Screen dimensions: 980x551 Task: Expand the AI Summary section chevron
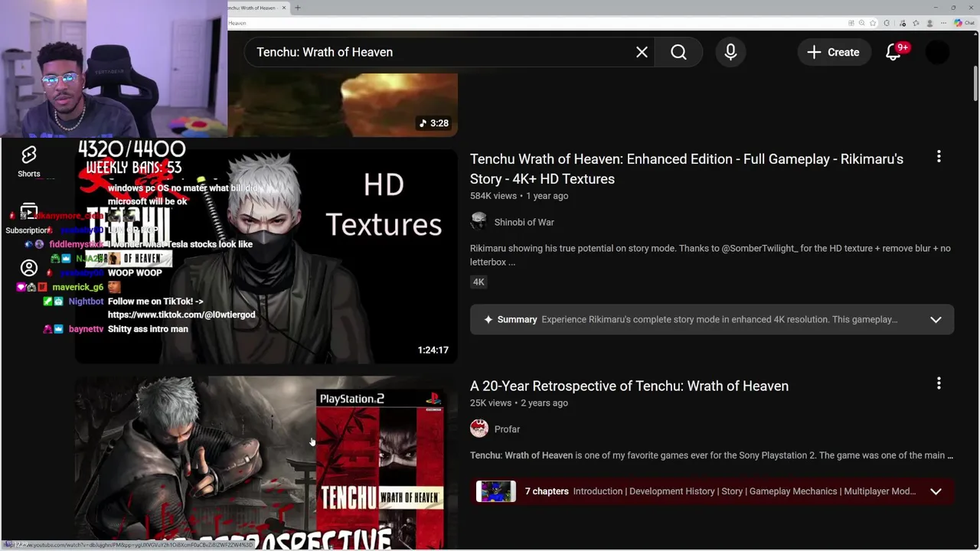[936, 320]
